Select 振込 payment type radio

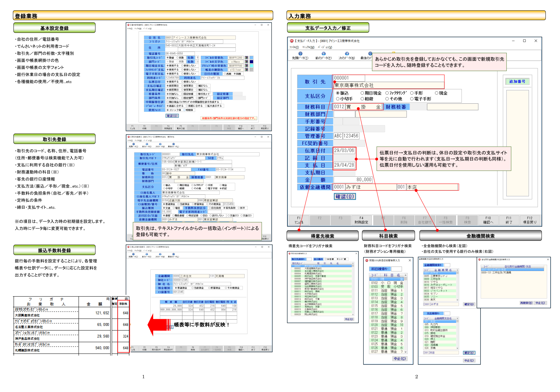click(338, 93)
